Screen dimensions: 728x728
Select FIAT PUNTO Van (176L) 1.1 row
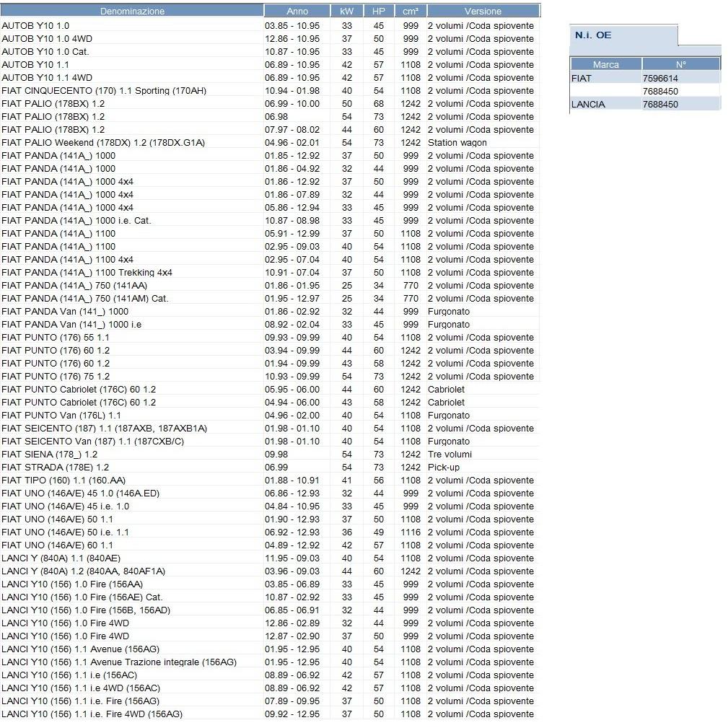coord(271,416)
